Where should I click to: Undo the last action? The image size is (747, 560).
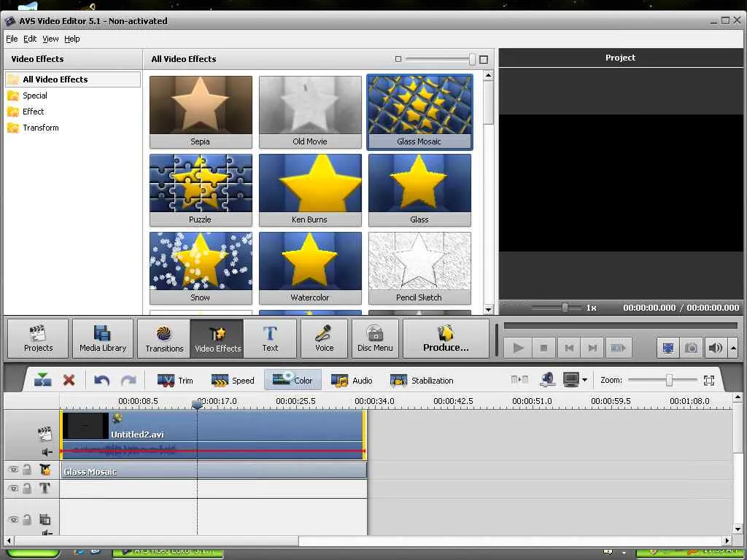click(x=102, y=380)
